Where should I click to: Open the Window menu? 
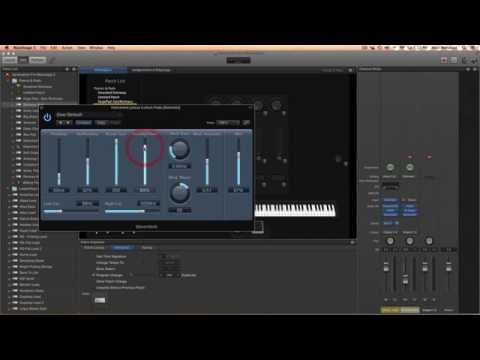pyautogui.click(x=96, y=48)
